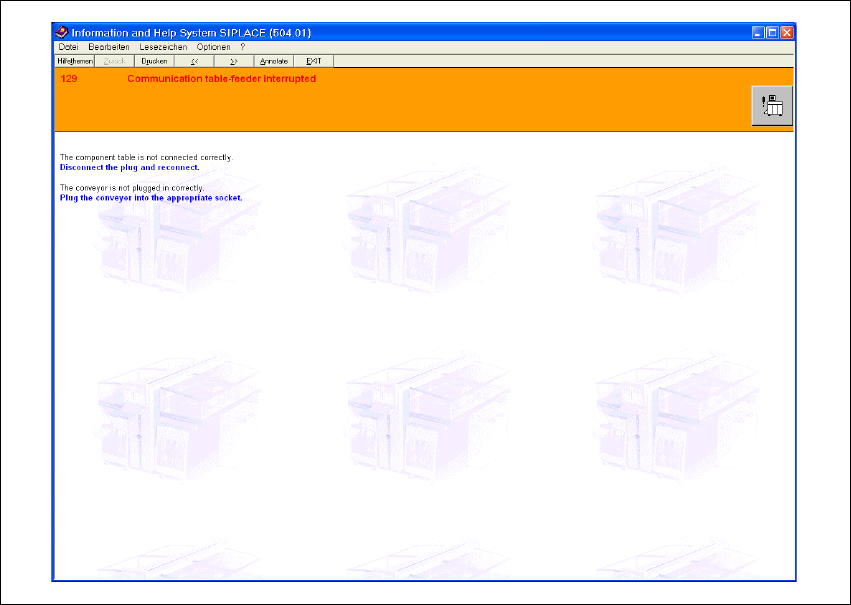The height and width of the screenshot is (605, 851).
Task: Click the window title 'Information and Help System SIPLACE'
Action: click(191, 33)
